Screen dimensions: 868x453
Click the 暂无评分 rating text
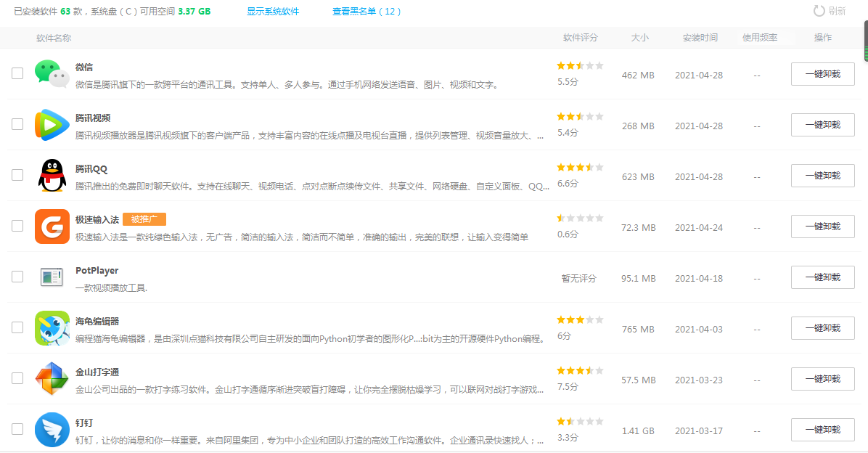point(579,279)
